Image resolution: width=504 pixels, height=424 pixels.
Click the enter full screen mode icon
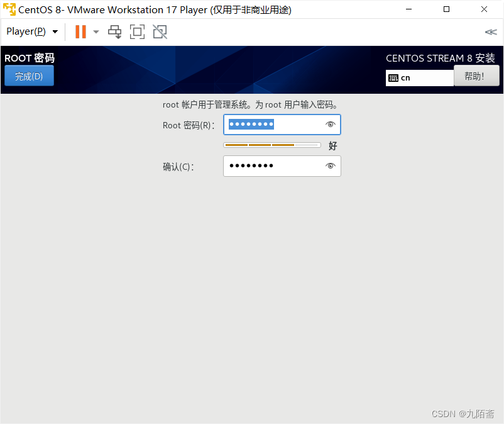(137, 31)
